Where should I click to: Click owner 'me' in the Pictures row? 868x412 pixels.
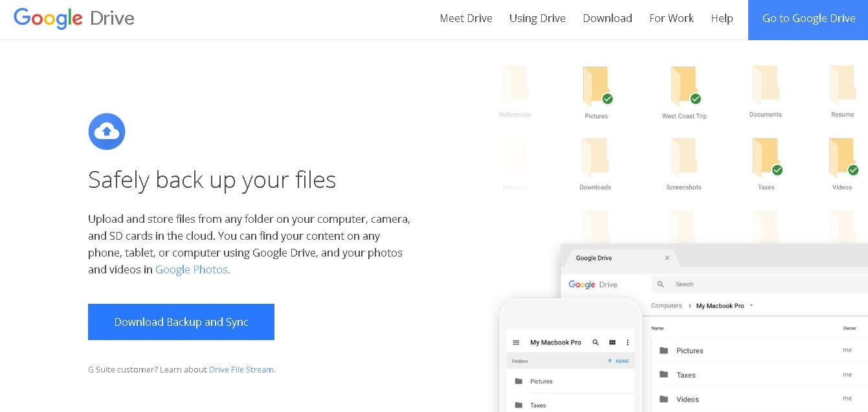847,350
